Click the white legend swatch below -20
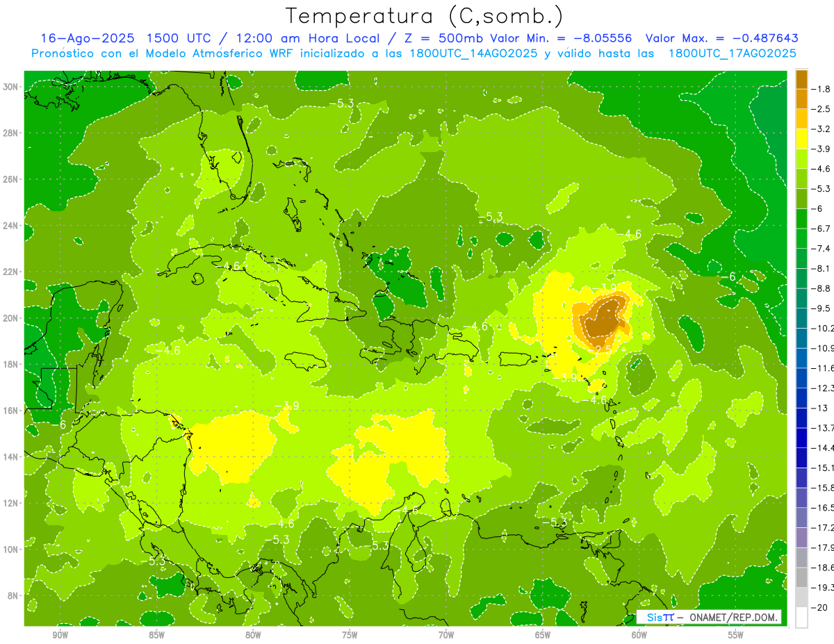The height and width of the screenshot is (644, 834). coord(801,617)
